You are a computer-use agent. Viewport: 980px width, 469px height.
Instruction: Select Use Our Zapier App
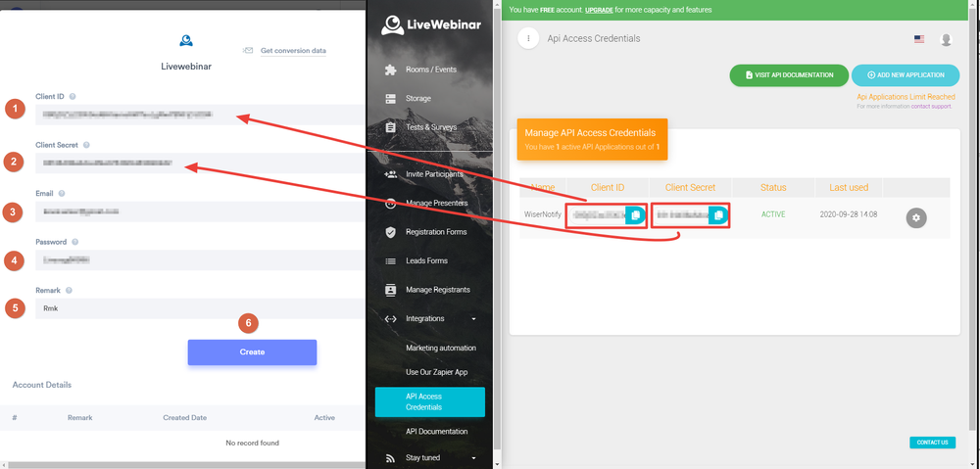(x=436, y=372)
